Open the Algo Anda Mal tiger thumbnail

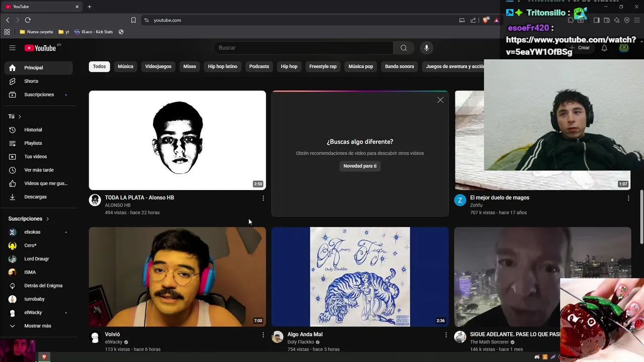[x=360, y=277]
